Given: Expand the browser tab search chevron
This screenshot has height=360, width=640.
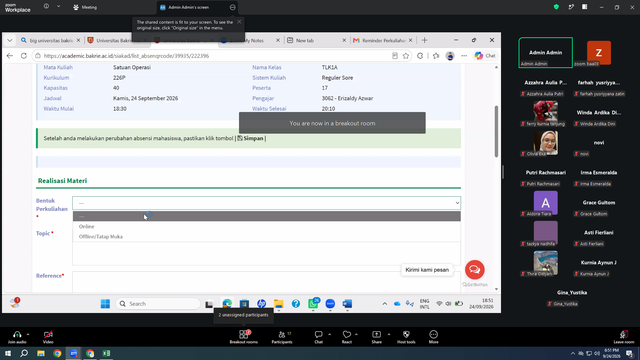Looking at the screenshot, I should pos(9,40).
